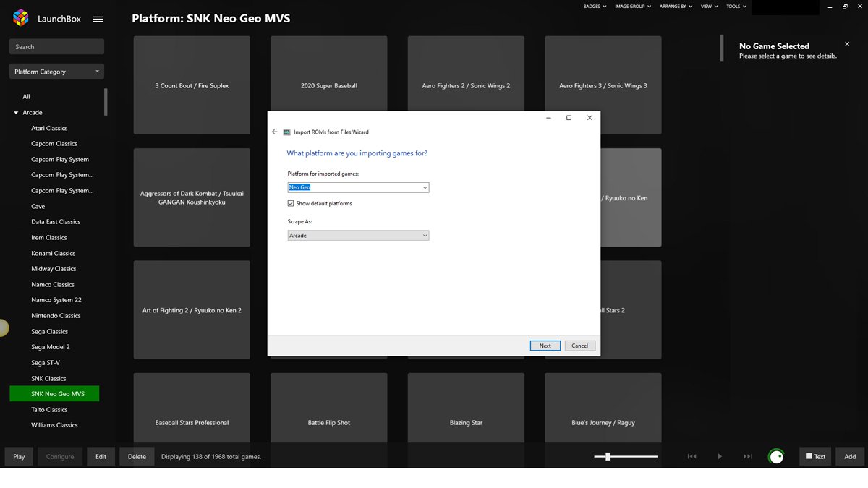Select Atari Classics in the sidebar
Image resolution: width=868 pixels, height=488 pixels.
tap(49, 128)
